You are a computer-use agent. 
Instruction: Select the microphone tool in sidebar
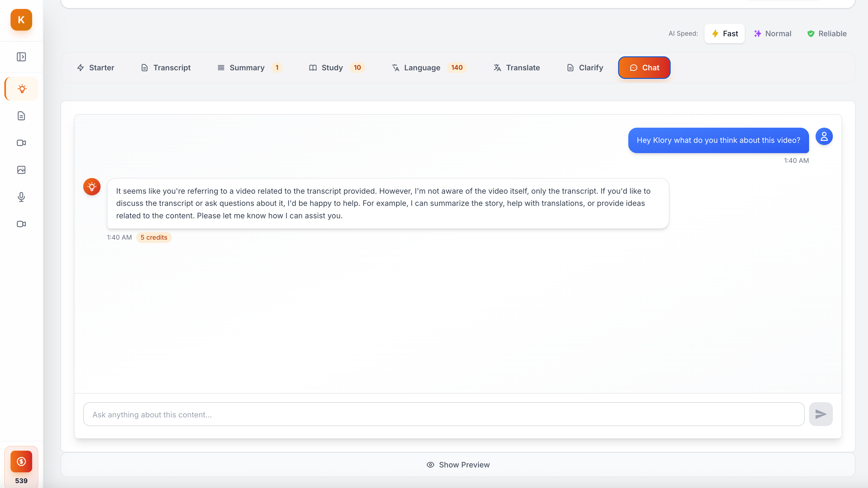tap(21, 197)
